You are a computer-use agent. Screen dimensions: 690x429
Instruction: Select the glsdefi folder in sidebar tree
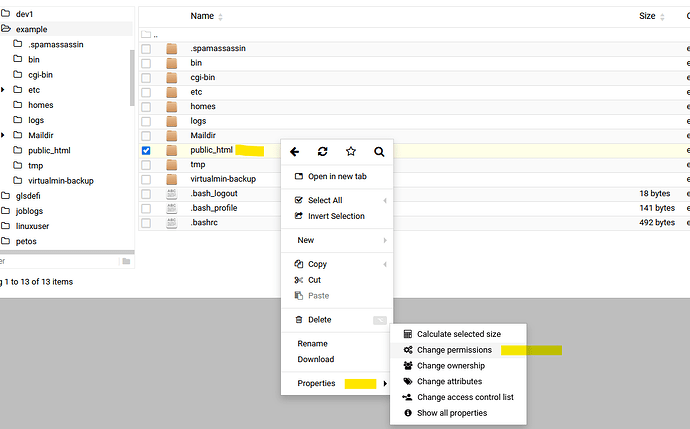pyautogui.click(x=31, y=196)
